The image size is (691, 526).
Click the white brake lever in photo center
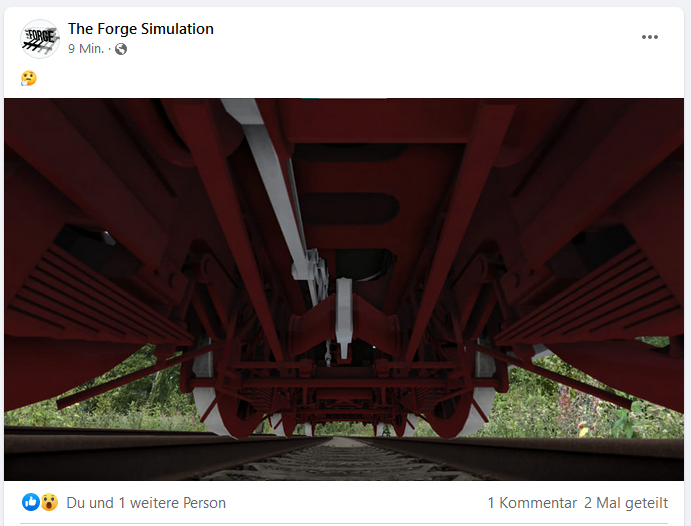tap(344, 317)
